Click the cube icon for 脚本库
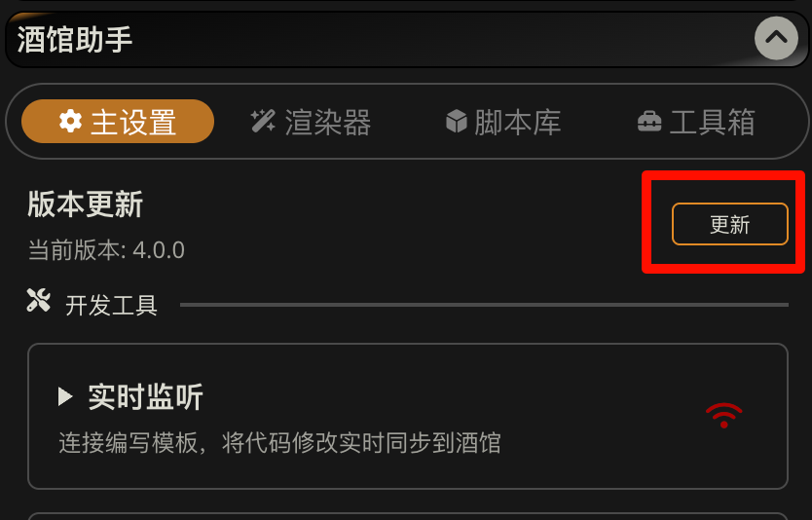The height and width of the screenshot is (520, 812). click(457, 121)
